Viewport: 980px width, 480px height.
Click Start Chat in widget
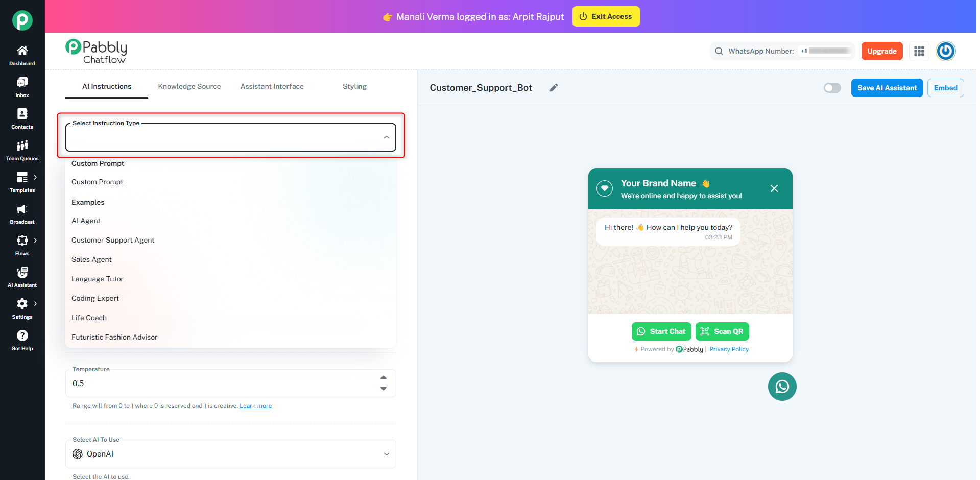point(661,331)
